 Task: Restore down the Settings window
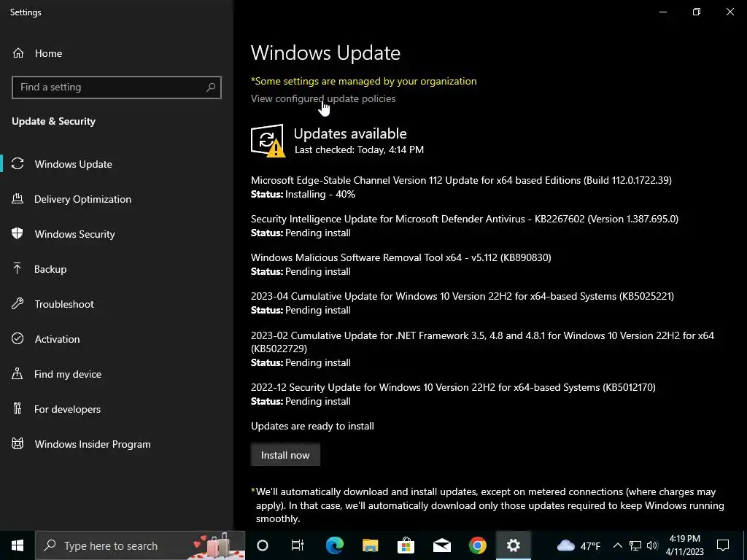coord(697,12)
